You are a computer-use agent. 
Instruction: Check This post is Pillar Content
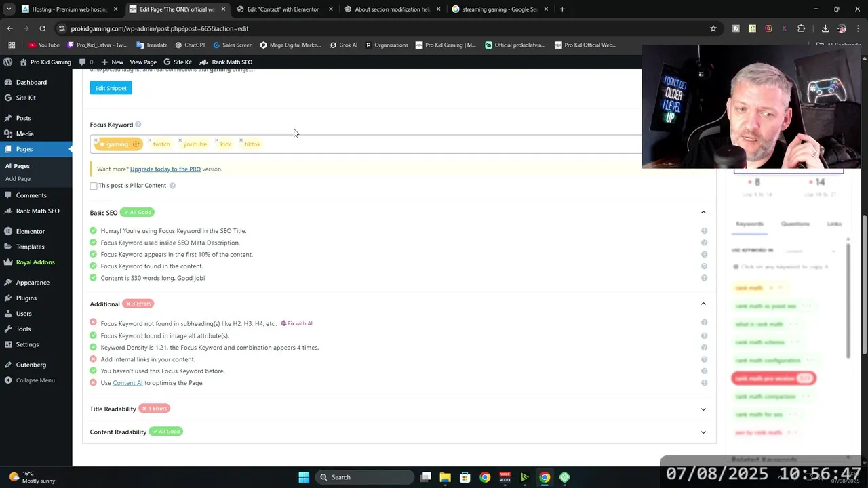[x=94, y=186]
